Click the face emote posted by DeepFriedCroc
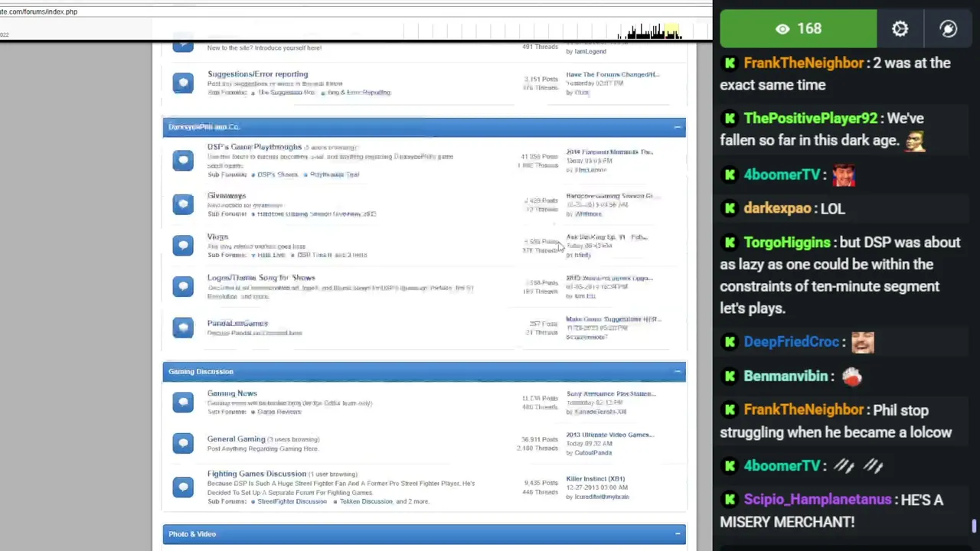The height and width of the screenshot is (551, 980). coord(862,342)
